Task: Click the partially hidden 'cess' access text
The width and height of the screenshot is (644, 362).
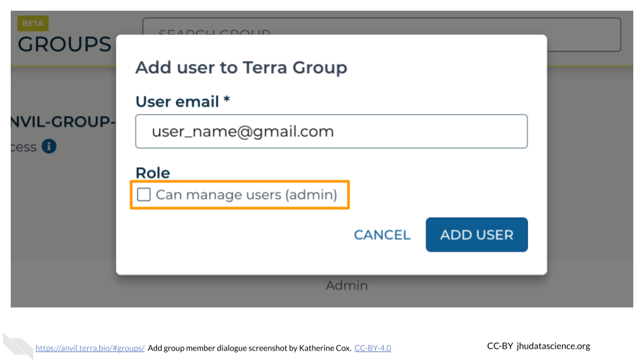Action: pyautogui.click(x=24, y=147)
